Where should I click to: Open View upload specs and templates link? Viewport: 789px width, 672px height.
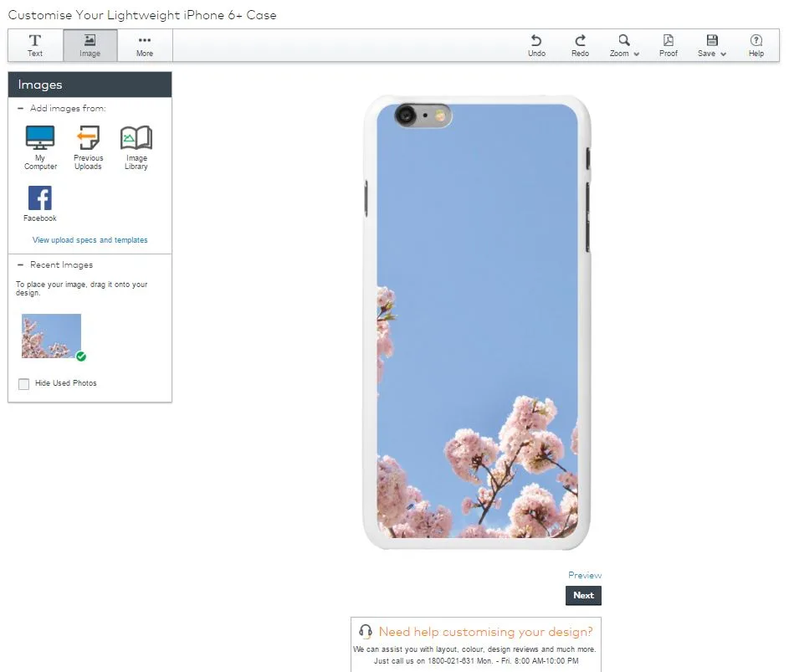pyautogui.click(x=90, y=240)
